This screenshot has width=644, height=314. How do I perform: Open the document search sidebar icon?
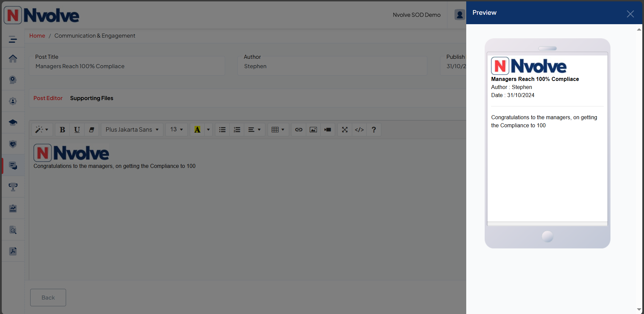[x=13, y=230]
